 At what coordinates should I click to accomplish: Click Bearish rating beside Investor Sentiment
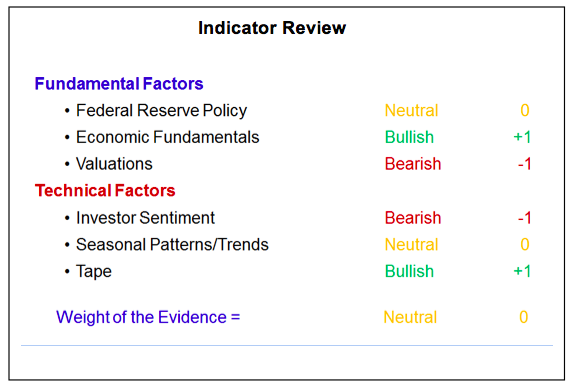(413, 218)
